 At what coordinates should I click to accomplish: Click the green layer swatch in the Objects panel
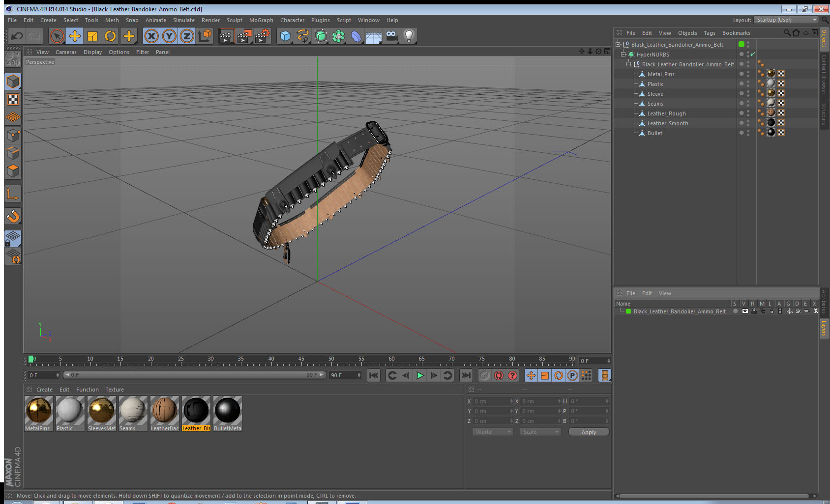[x=741, y=45]
